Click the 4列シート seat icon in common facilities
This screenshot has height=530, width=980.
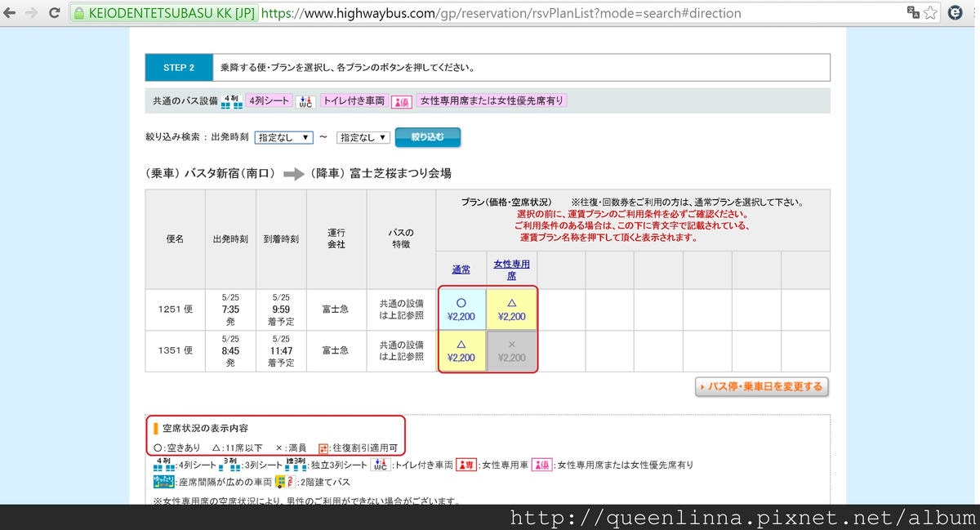(x=231, y=101)
